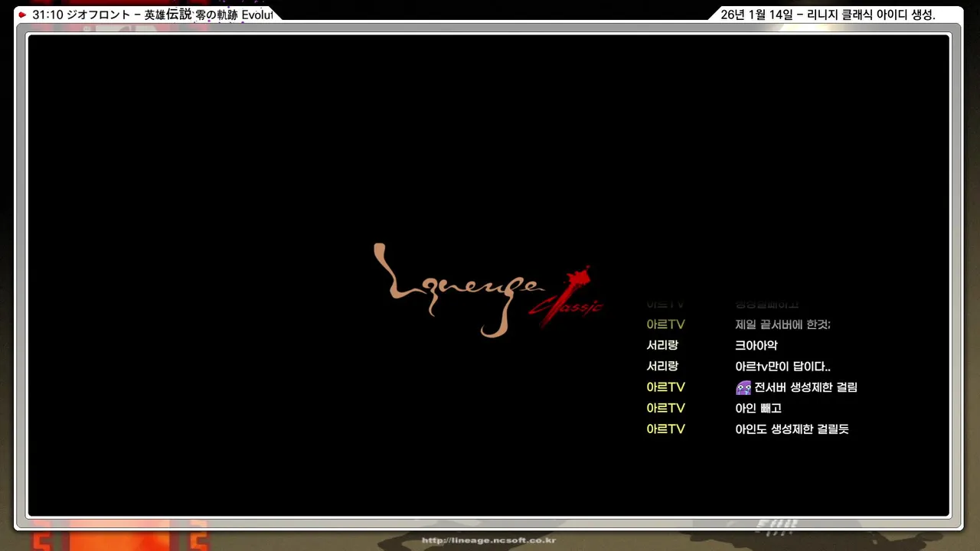Image resolution: width=980 pixels, height=551 pixels.
Task: Select chat message "아인도 생성제한 걸릴듯"
Action: coord(792,429)
